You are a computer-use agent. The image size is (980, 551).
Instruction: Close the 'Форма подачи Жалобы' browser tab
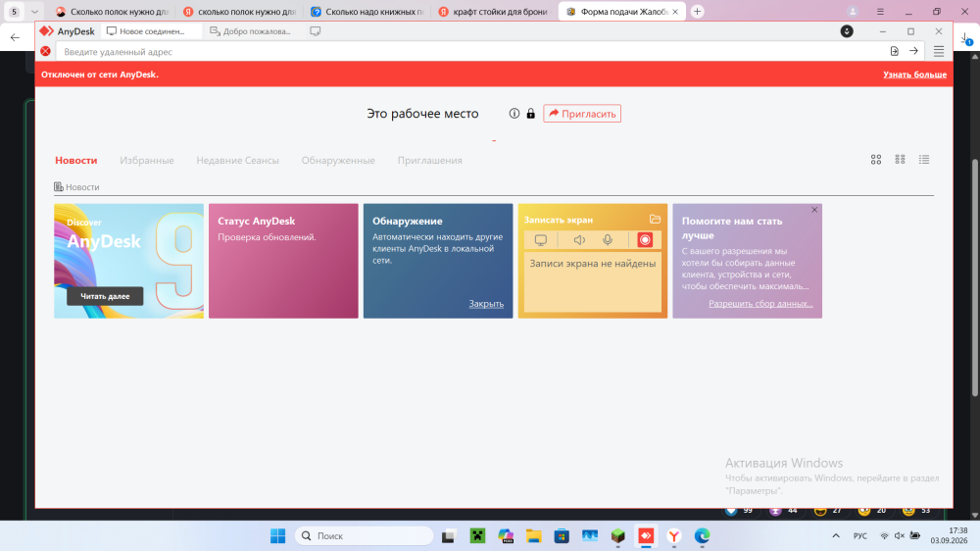point(675,11)
